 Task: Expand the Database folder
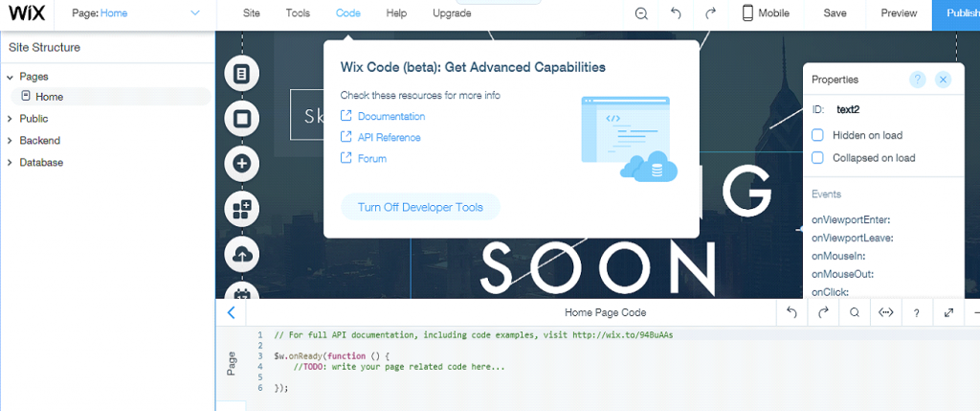10,163
